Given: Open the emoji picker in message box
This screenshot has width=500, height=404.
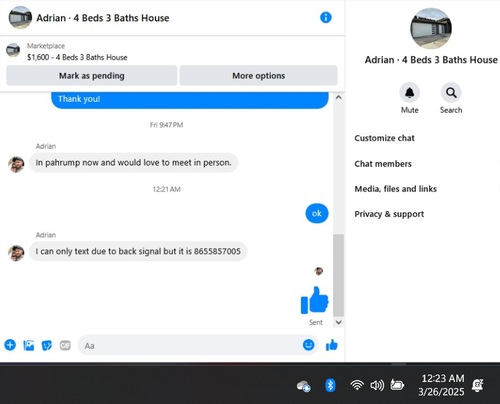Looking at the screenshot, I should tap(308, 345).
